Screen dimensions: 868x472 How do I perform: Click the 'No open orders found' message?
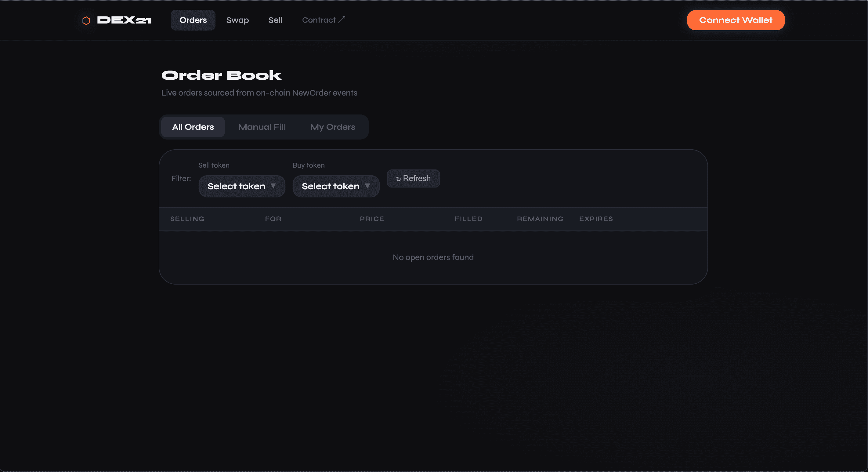pyautogui.click(x=433, y=257)
